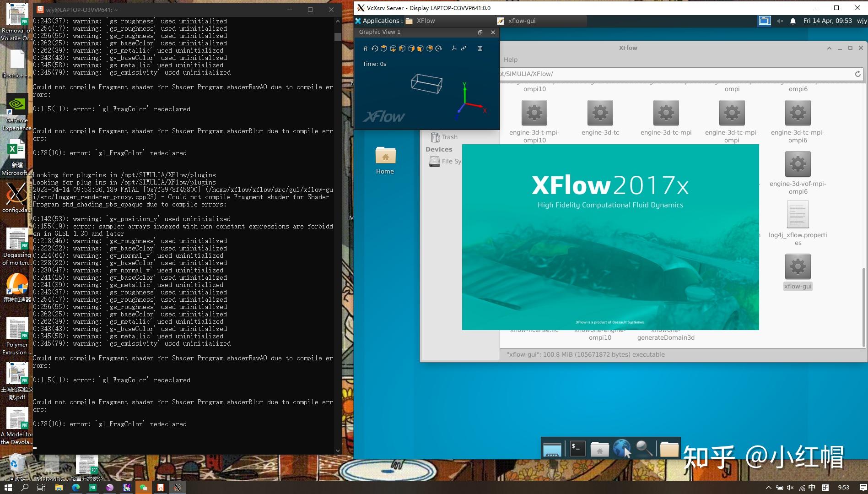Screen dimensions: 868x494
Task: Open the Windows Start menu
Action: point(8,488)
